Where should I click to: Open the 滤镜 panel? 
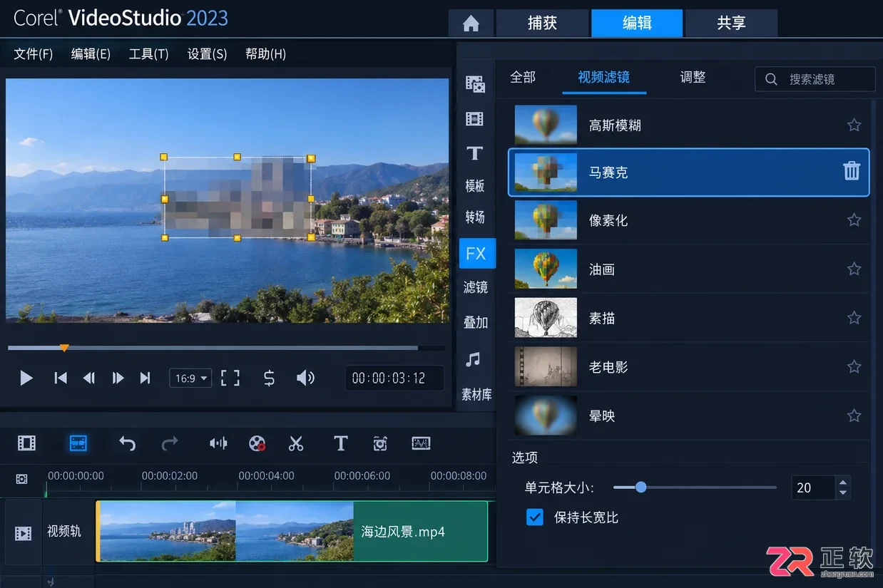tap(476, 287)
